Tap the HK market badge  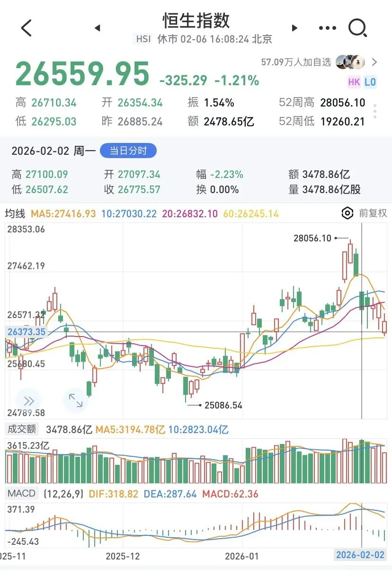click(x=354, y=82)
